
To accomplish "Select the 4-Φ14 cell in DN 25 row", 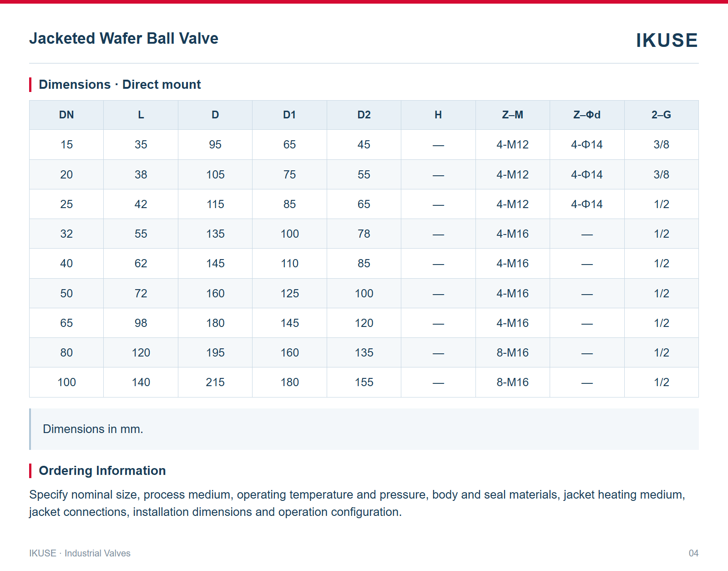I will pos(587,204).
